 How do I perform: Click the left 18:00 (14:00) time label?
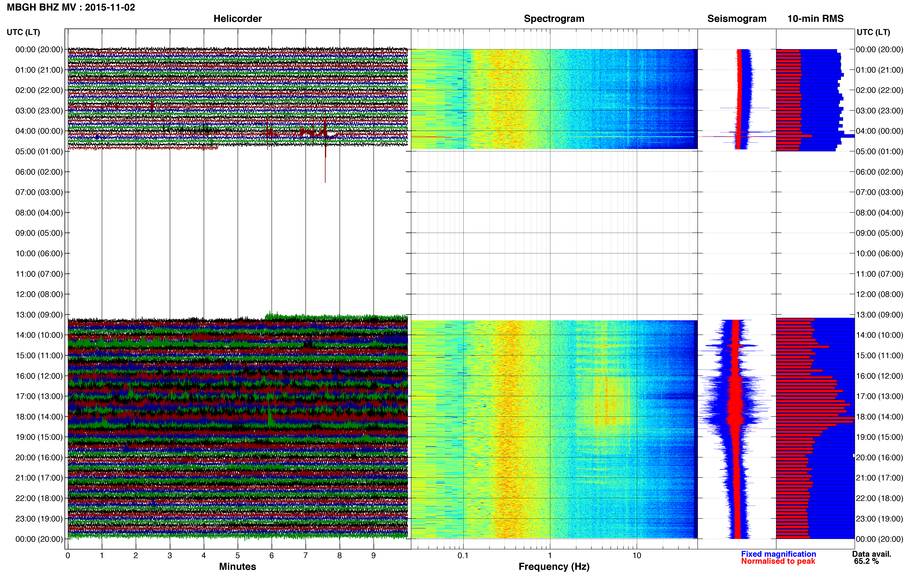[x=39, y=417]
